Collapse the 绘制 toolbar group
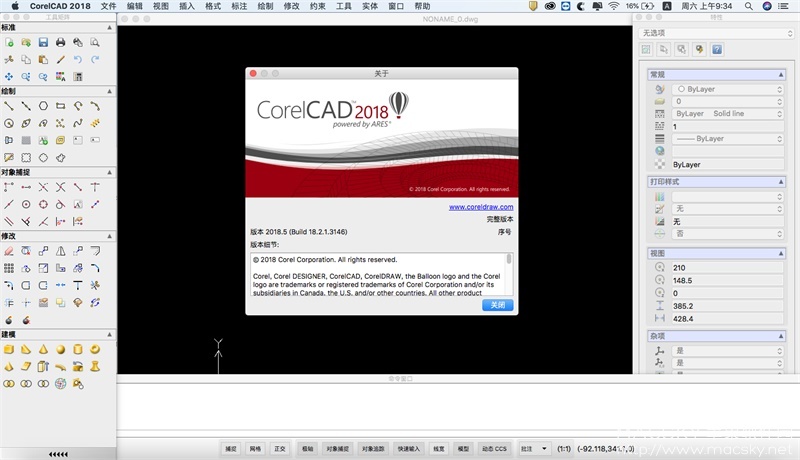Screen dimensions: 800x460 pyautogui.click(x=109, y=91)
